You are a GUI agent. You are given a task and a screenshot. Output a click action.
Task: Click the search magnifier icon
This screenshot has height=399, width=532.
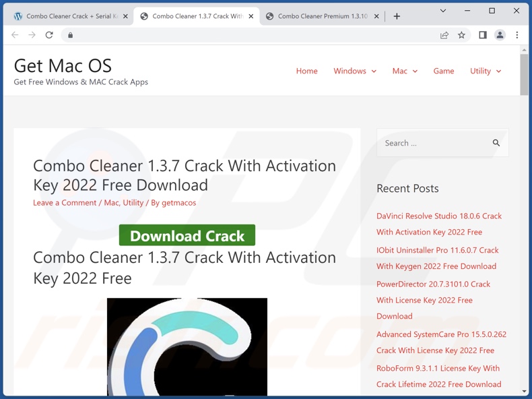pyautogui.click(x=496, y=143)
